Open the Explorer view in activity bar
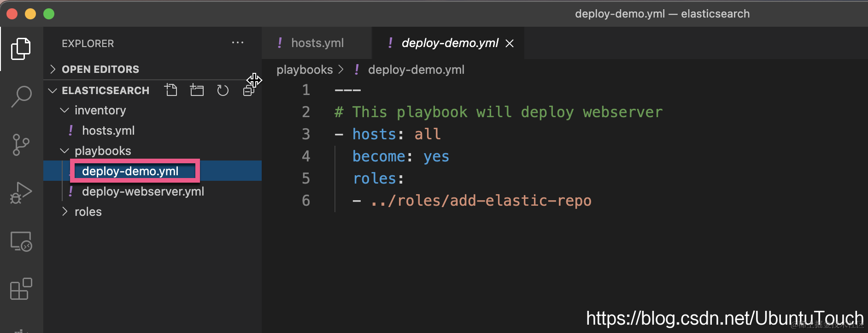This screenshot has height=333, width=868. [21, 48]
